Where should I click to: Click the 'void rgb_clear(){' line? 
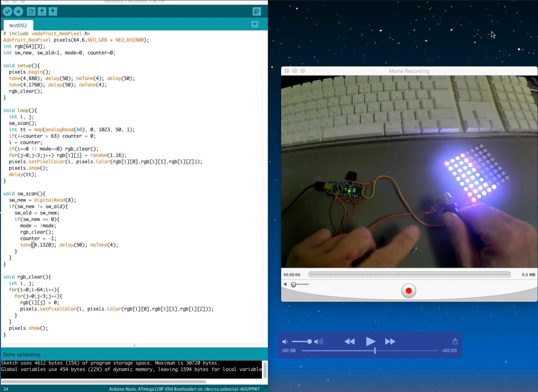(27, 277)
